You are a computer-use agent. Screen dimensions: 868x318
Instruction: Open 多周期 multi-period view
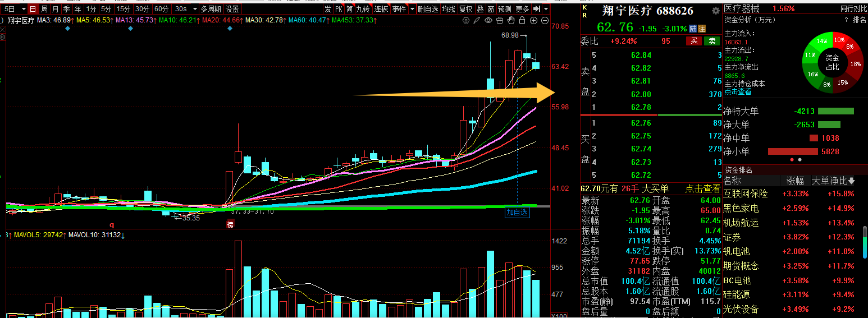click(211, 9)
